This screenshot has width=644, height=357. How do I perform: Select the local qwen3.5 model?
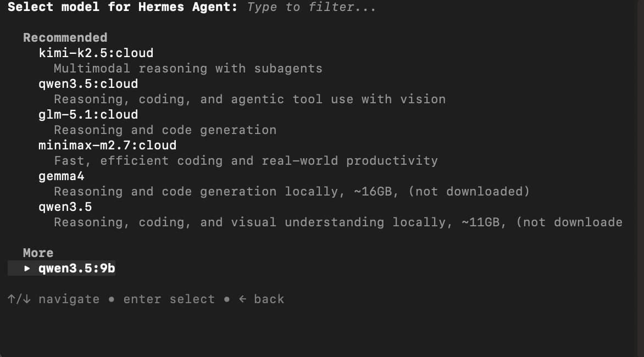[x=65, y=207]
